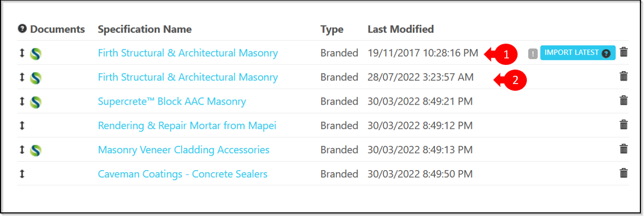Open Caveman Coatings - Concrete Sealers specification
The width and height of the screenshot is (644, 216).
[183, 174]
